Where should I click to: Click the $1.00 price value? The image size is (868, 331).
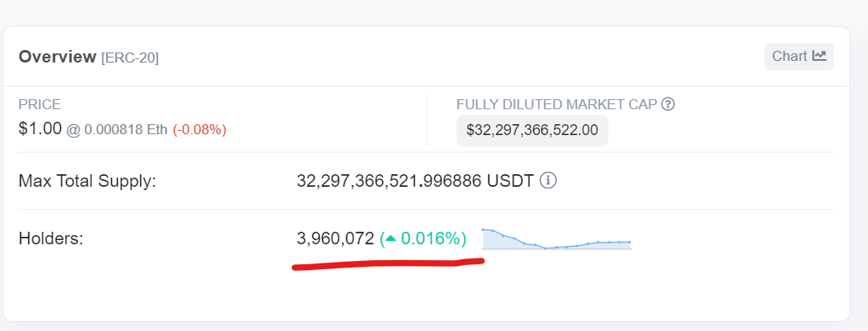pos(40,128)
